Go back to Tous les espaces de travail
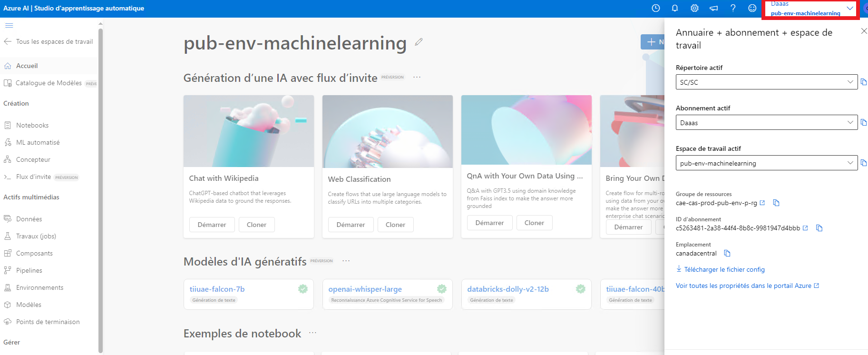This screenshot has height=355, width=868. 49,41
